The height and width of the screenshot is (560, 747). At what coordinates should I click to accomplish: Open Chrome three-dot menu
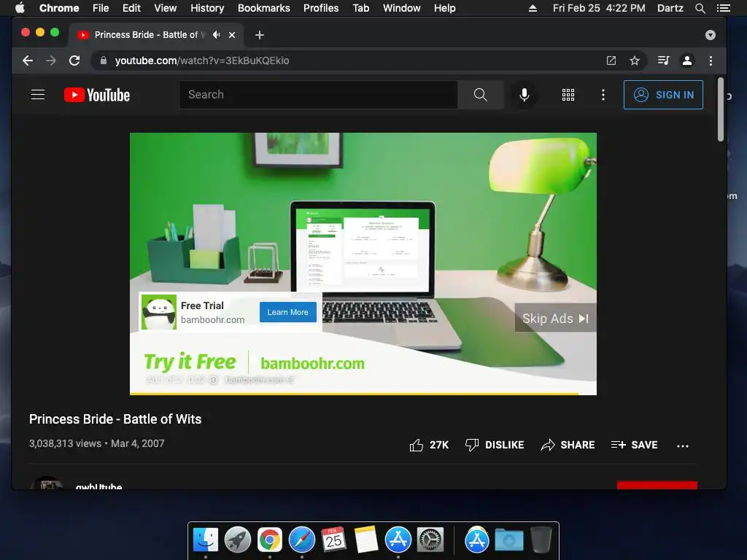click(x=711, y=61)
